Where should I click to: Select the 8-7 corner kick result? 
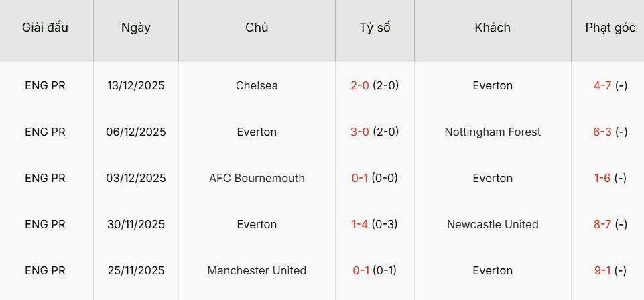click(x=602, y=224)
